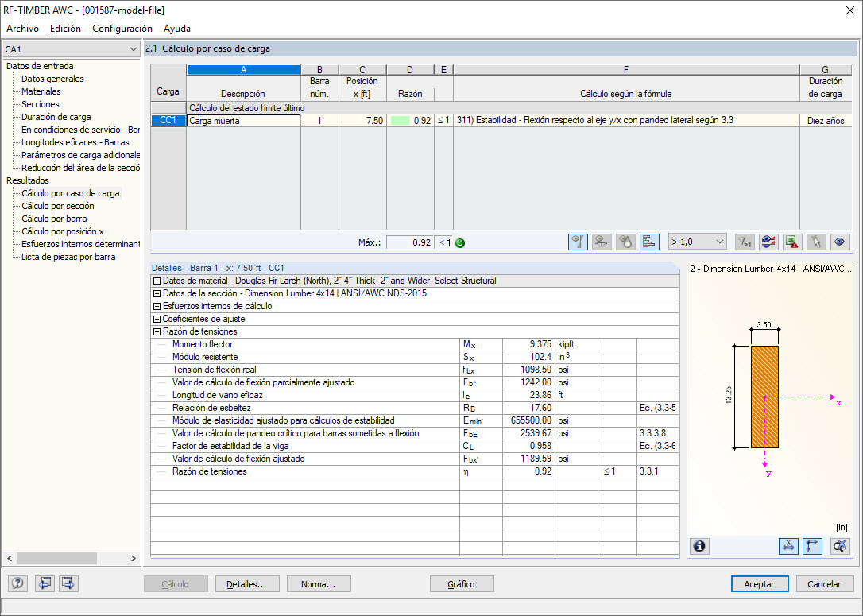Click the 7.50 position cell
863x616 pixels.
pos(362,121)
